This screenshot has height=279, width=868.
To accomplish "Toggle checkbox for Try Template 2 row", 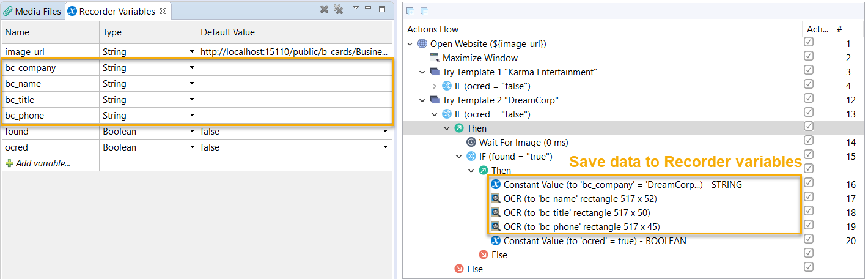I will pos(809,99).
